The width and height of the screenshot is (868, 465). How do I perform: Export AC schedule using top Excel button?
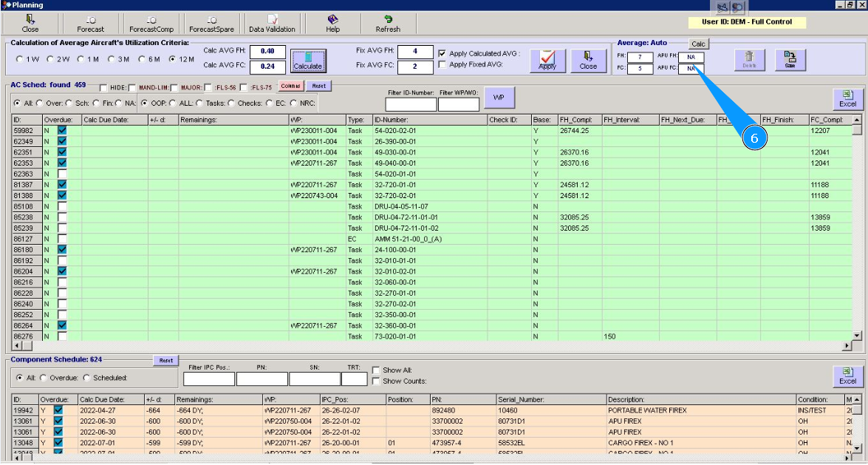click(847, 99)
